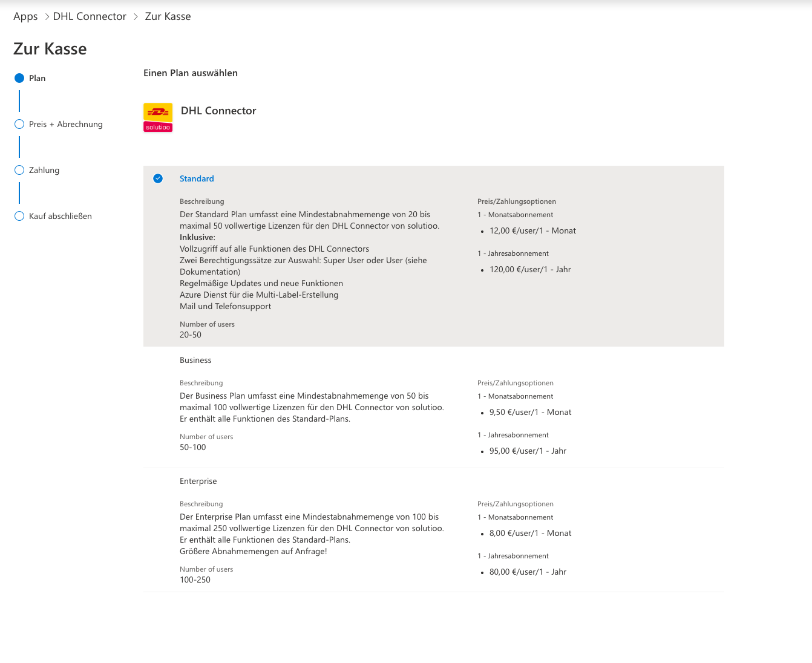Click the chevron after DHL Connector breadcrumb
The image size is (812, 663).
136,16
